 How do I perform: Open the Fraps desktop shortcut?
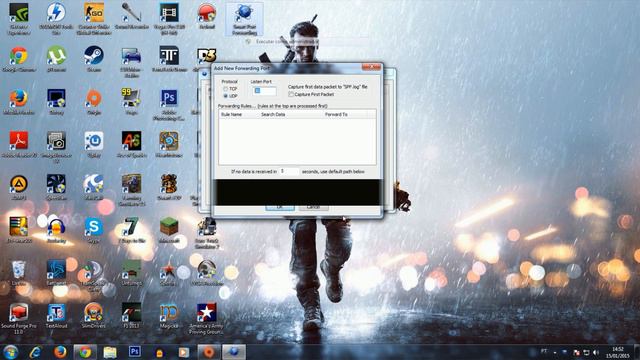[131, 102]
